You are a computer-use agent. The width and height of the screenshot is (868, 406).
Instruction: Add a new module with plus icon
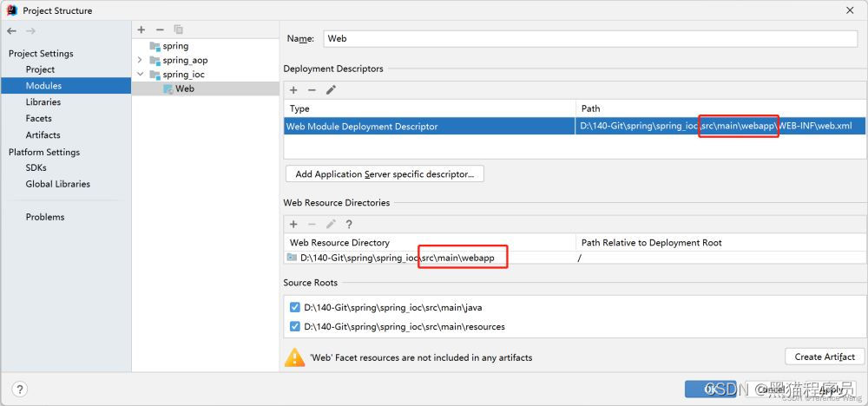[x=141, y=29]
